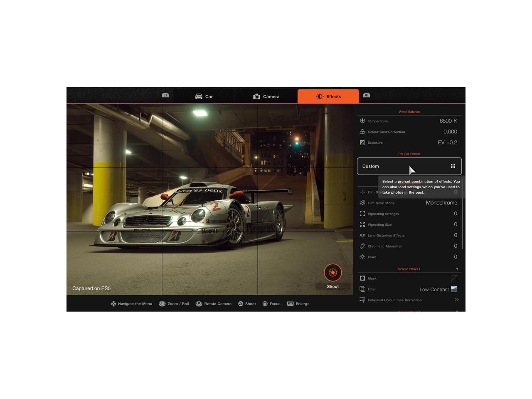Click the Chromatic Aberration icon
Viewport: 532px width, 399px height.
coord(362,246)
